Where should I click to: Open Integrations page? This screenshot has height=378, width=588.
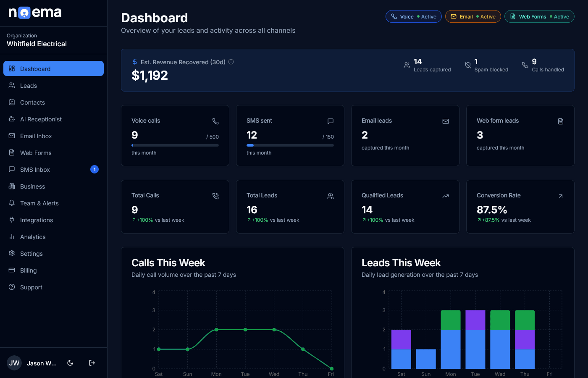(x=53, y=220)
